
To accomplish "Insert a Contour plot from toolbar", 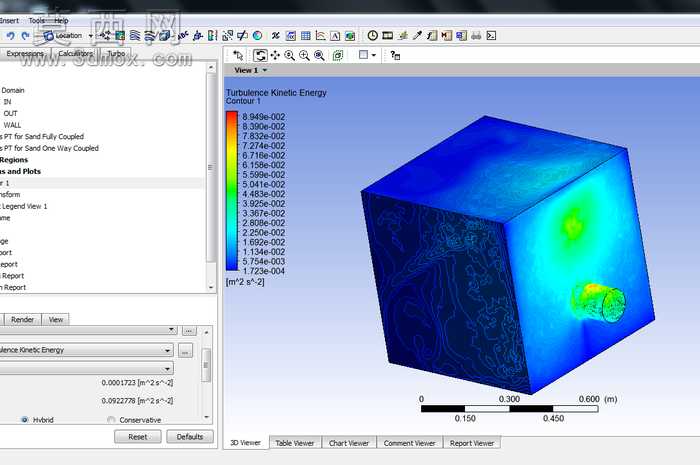I will point(120,36).
